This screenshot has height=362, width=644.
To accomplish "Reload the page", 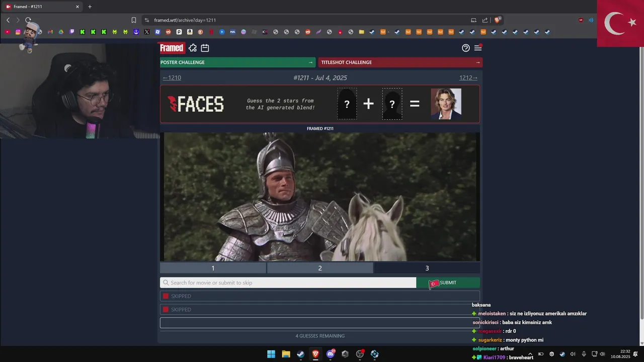I will point(28,20).
